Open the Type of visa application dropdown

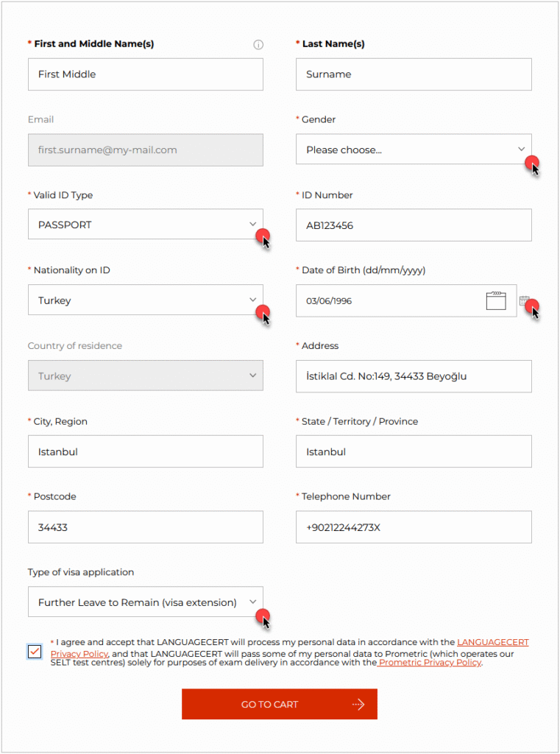tap(146, 602)
